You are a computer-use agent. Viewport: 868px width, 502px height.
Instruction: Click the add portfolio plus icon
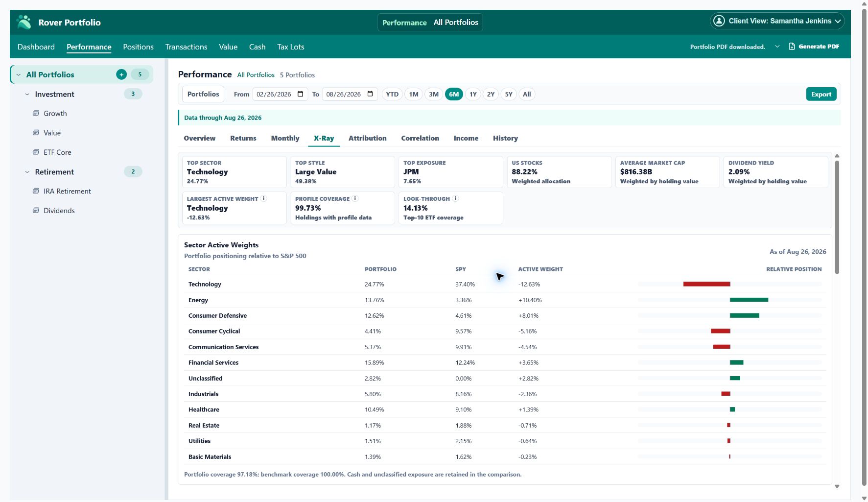(x=121, y=74)
